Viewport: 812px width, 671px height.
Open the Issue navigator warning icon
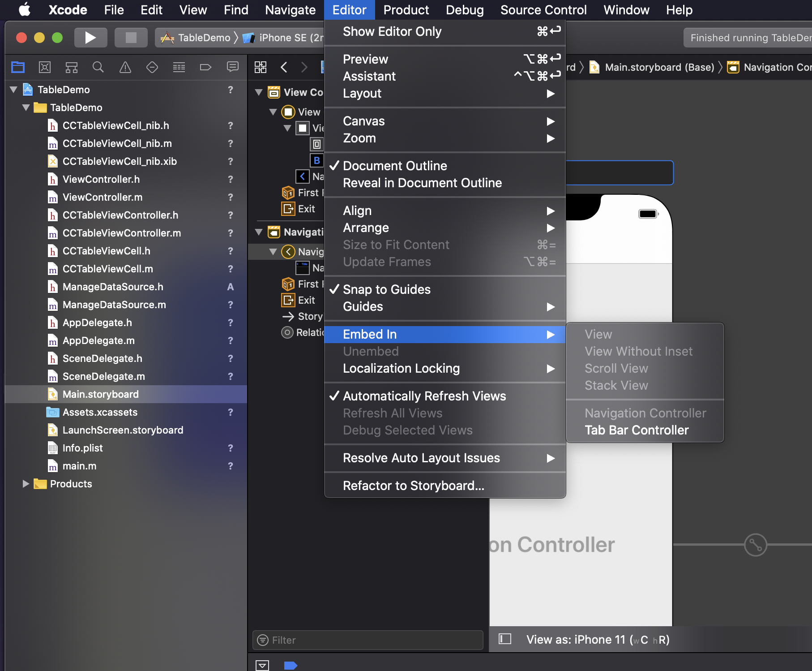[x=125, y=68]
